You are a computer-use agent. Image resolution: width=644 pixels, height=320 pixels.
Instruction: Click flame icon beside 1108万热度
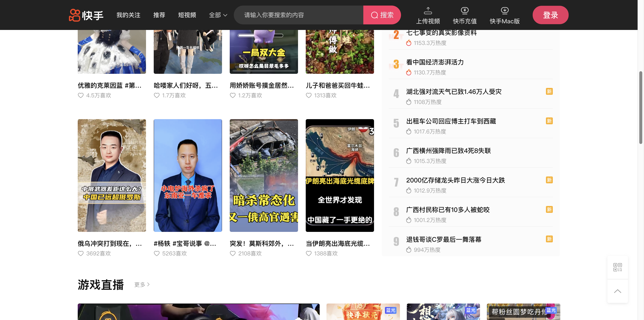(x=409, y=102)
